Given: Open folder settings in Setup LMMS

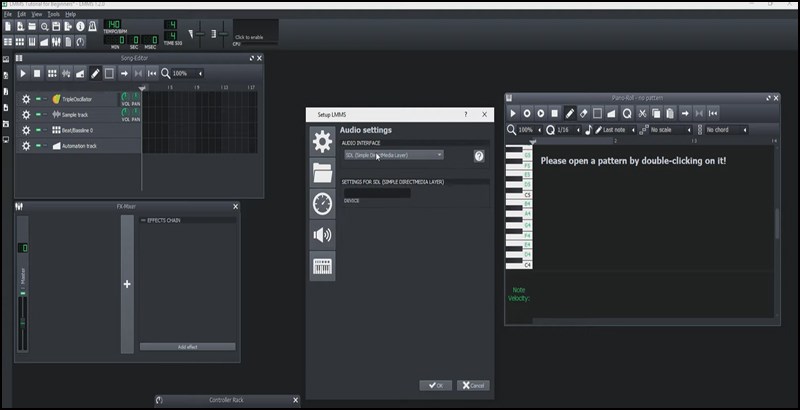Looking at the screenshot, I should point(322,173).
